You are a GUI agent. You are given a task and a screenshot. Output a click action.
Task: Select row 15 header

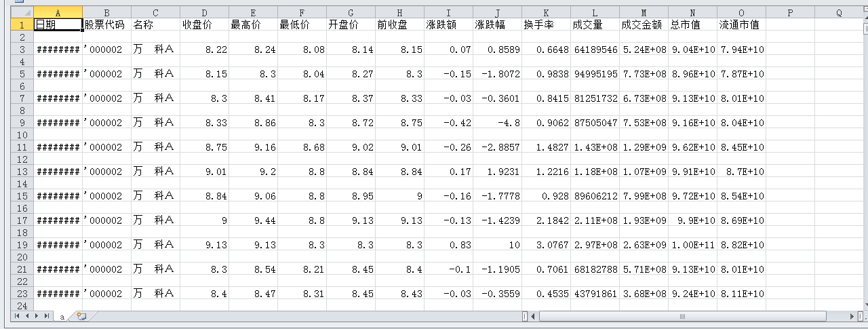point(23,196)
